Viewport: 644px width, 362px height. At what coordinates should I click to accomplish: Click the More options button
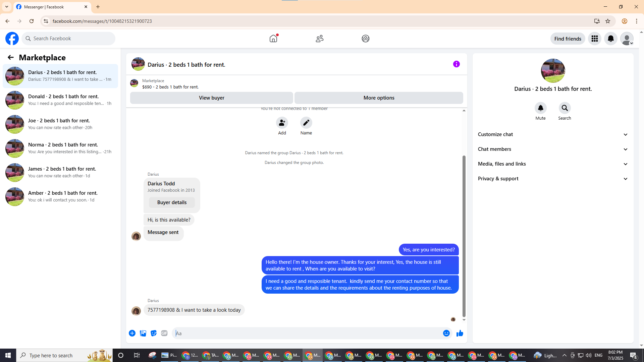(379, 98)
